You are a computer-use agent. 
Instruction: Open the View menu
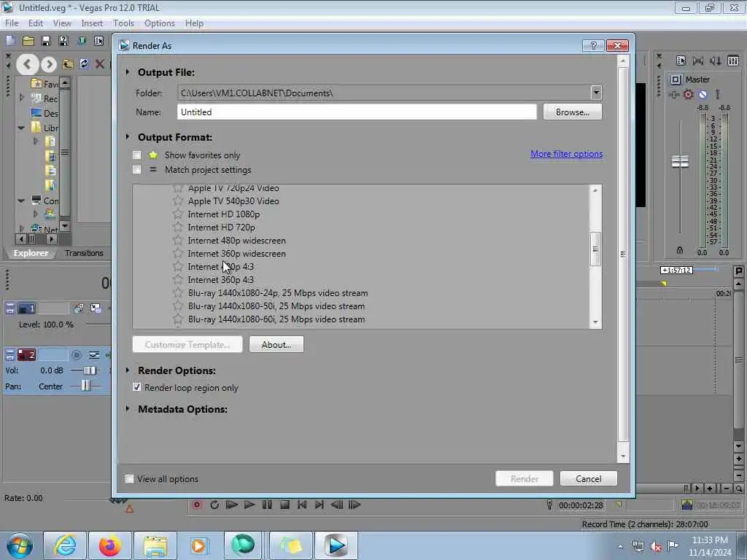(62, 23)
